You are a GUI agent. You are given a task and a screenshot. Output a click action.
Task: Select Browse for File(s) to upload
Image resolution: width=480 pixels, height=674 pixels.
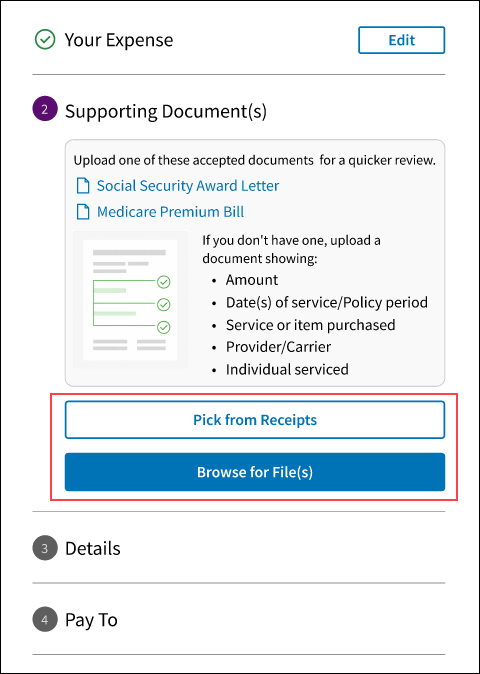pos(255,472)
